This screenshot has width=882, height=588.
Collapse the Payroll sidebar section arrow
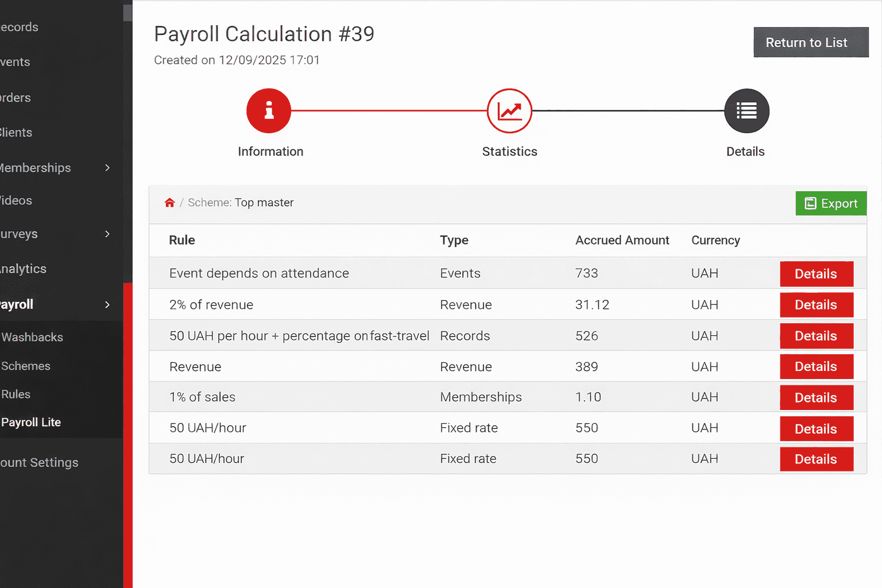pyautogui.click(x=107, y=304)
